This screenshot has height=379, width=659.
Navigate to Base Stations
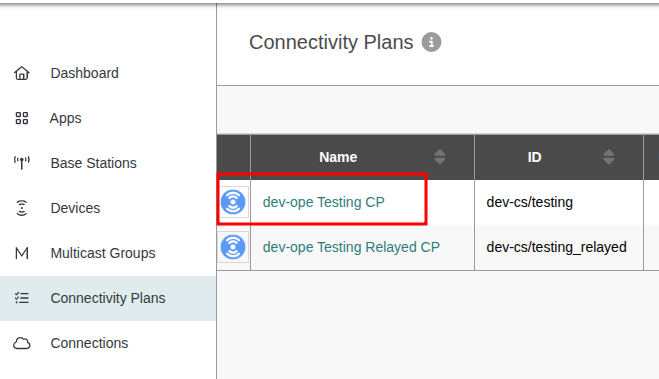tap(108, 163)
